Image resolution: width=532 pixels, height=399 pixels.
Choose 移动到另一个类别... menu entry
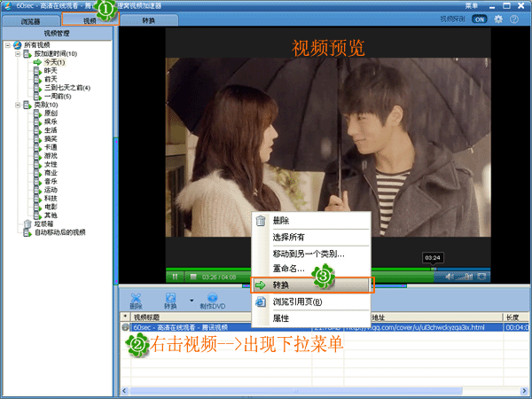311,254
